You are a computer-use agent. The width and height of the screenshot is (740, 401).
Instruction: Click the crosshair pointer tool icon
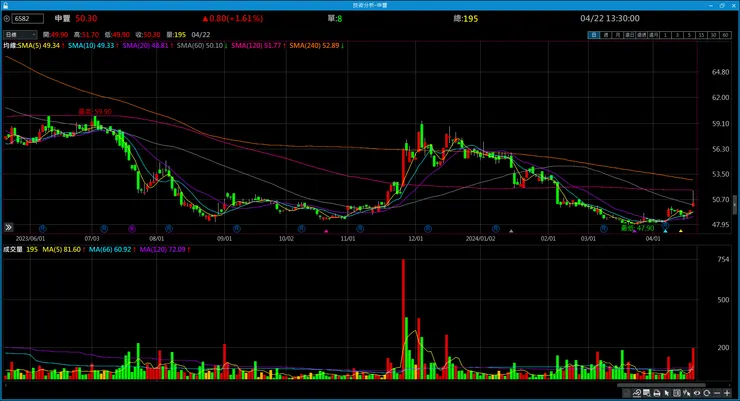pos(686,393)
